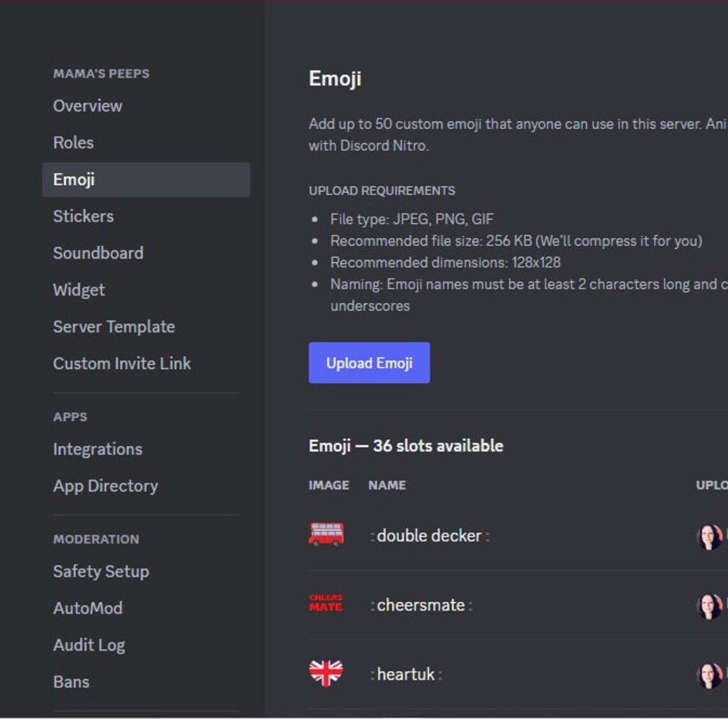Click the Upload Emoji button

pos(369,363)
